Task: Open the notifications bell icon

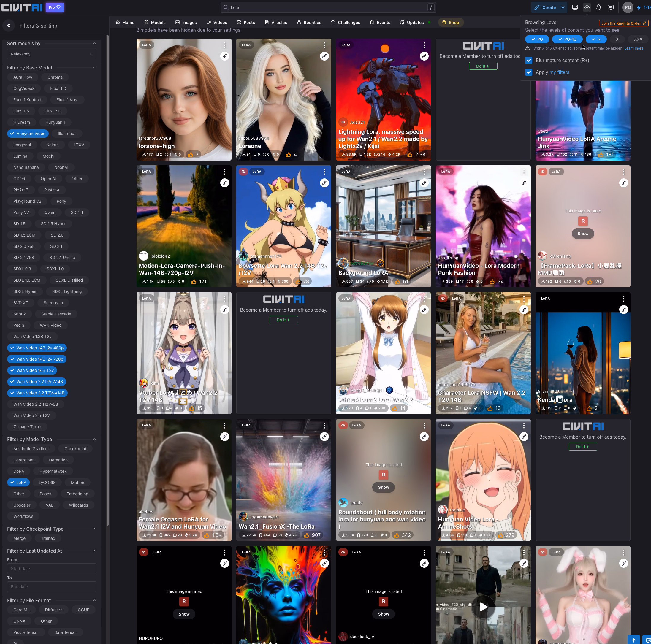Action: click(x=598, y=7)
